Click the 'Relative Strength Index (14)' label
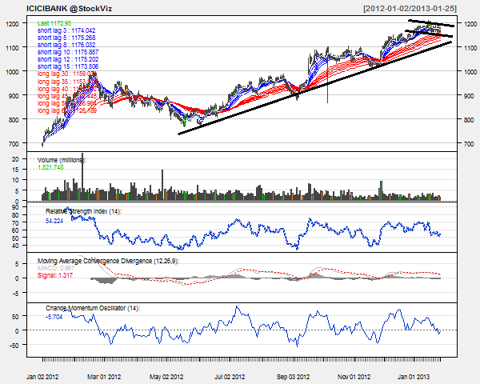This screenshot has height=384, width=480. click(84, 211)
